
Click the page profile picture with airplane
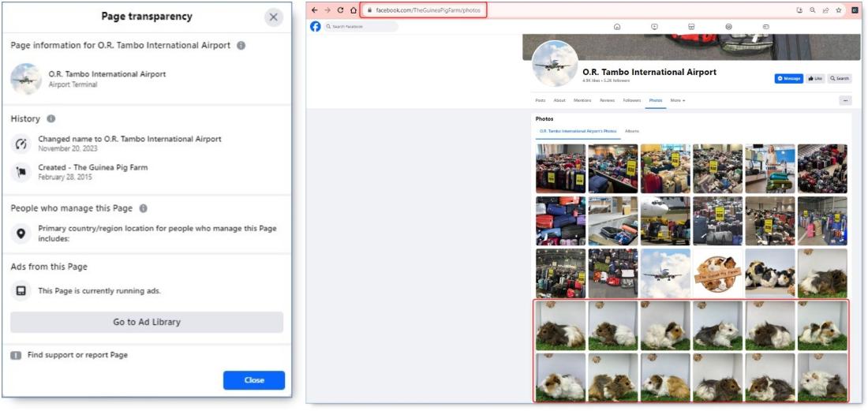[556, 64]
